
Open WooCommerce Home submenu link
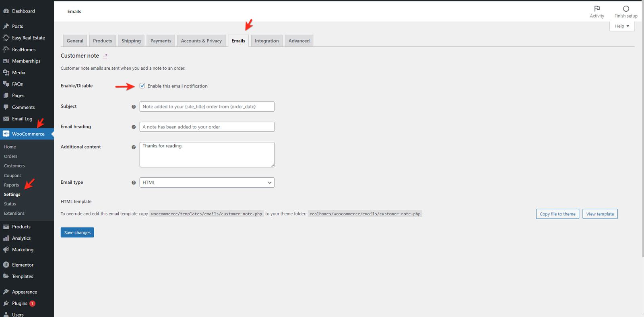tap(10, 147)
